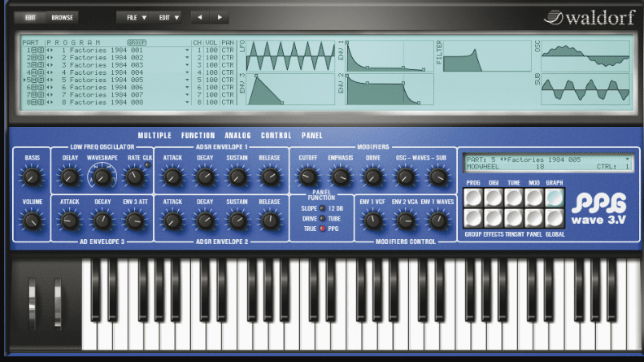Switch to the BROWSE view
The image size is (644, 362).
62,17
